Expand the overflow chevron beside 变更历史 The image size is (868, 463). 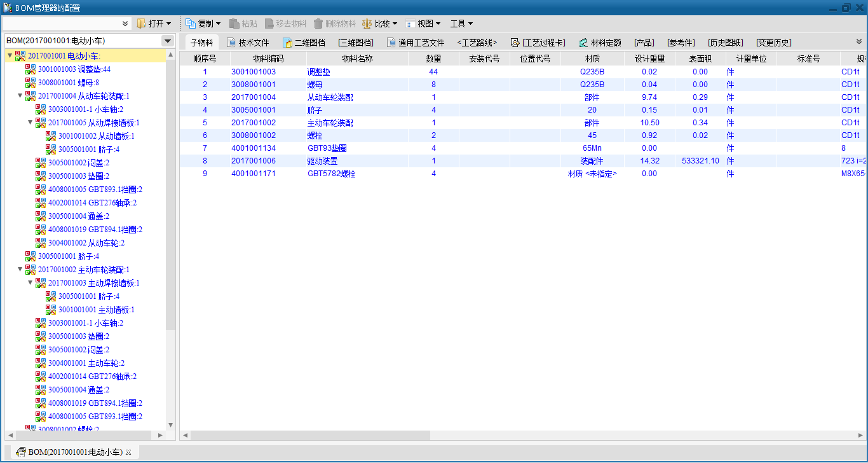click(x=859, y=42)
